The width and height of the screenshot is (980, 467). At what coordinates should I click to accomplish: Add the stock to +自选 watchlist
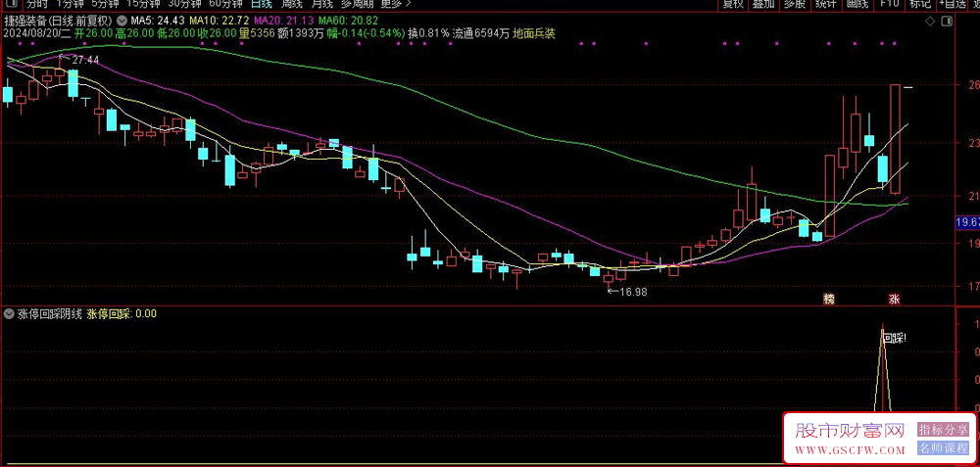952,3
